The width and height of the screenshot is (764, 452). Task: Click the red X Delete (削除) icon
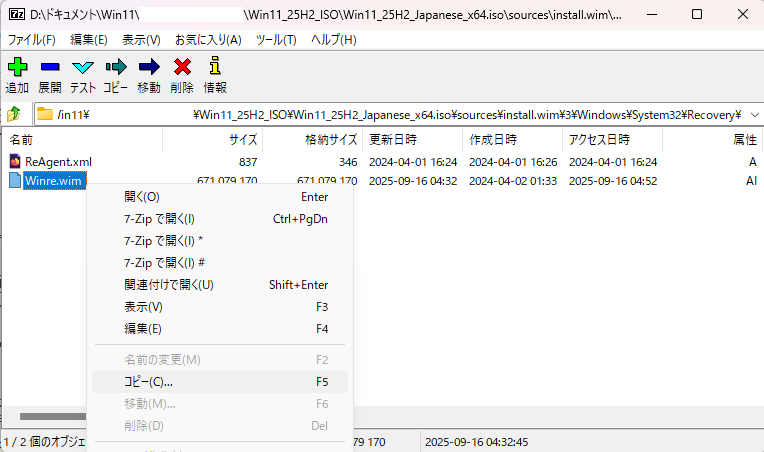[182, 68]
